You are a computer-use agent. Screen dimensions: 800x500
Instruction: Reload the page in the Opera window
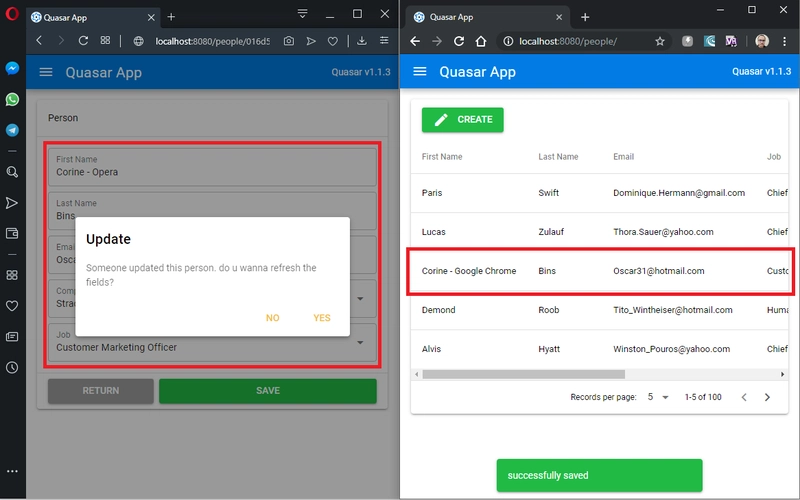tap(83, 40)
